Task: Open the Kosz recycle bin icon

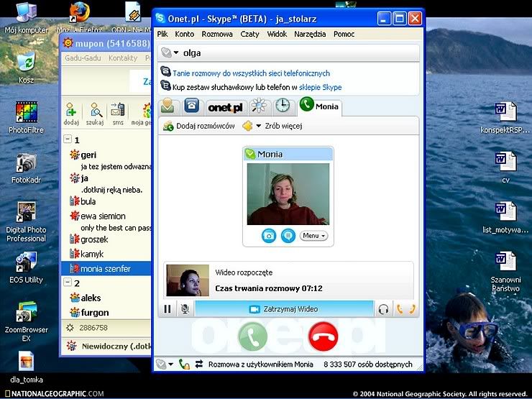Action: [x=26, y=68]
